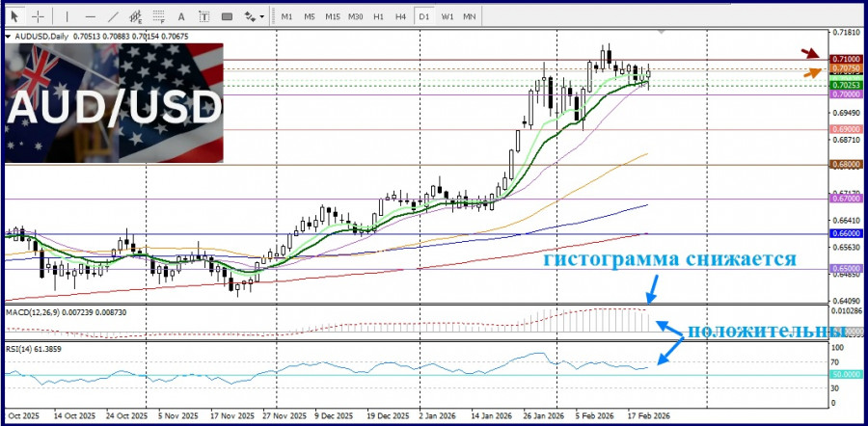The height and width of the screenshot is (426, 868).
Task: Pick the horizontal line drawing tool
Action: (90, 16)
